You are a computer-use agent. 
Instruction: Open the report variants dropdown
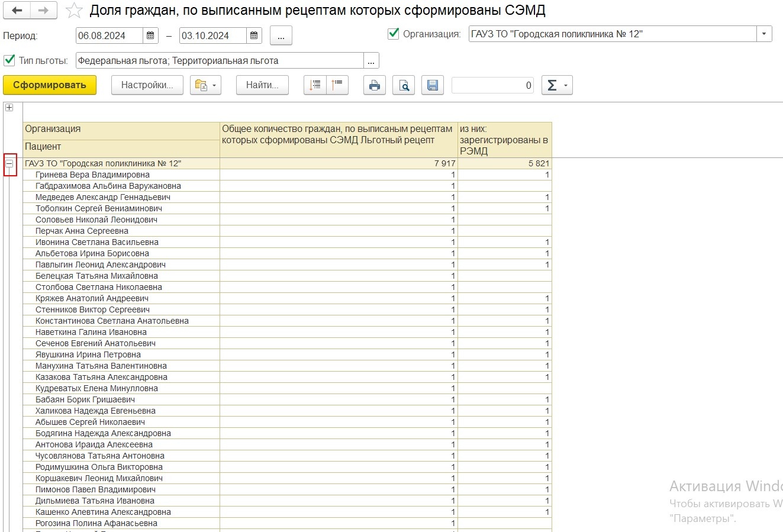(205, 85)
